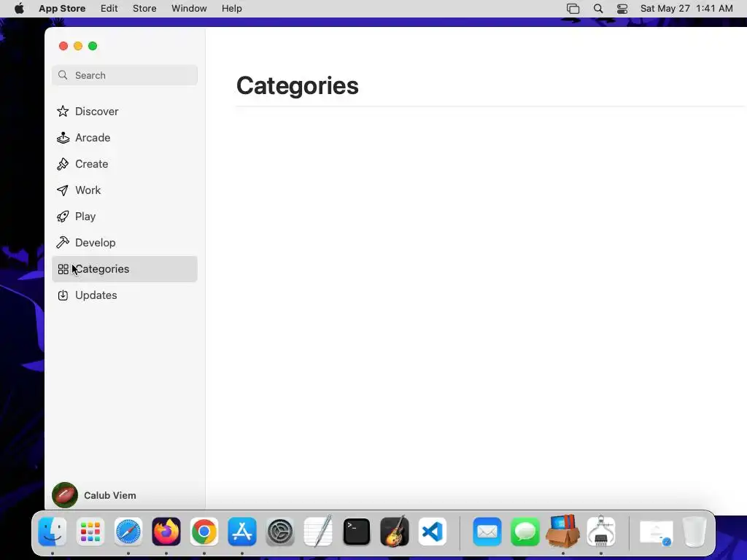Open Control Center in menu bar
The image size is (747, 560).
(x=622, y=9)
